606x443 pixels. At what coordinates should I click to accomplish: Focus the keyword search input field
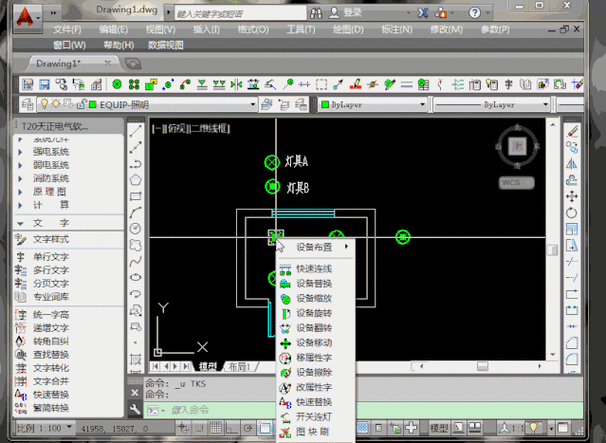[x=240, y=14]
